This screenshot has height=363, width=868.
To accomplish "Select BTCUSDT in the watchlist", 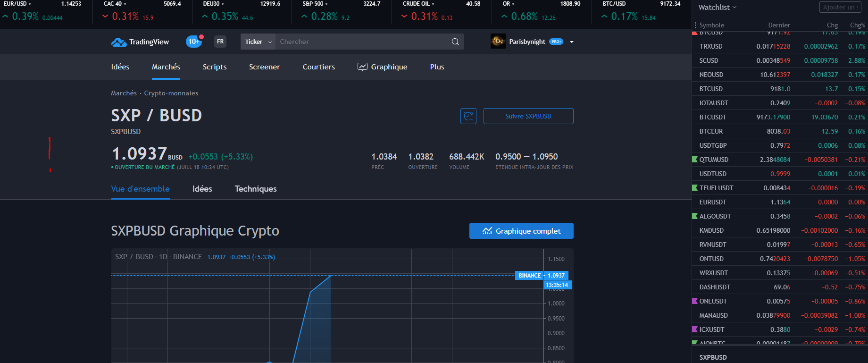I will point(780,117).
